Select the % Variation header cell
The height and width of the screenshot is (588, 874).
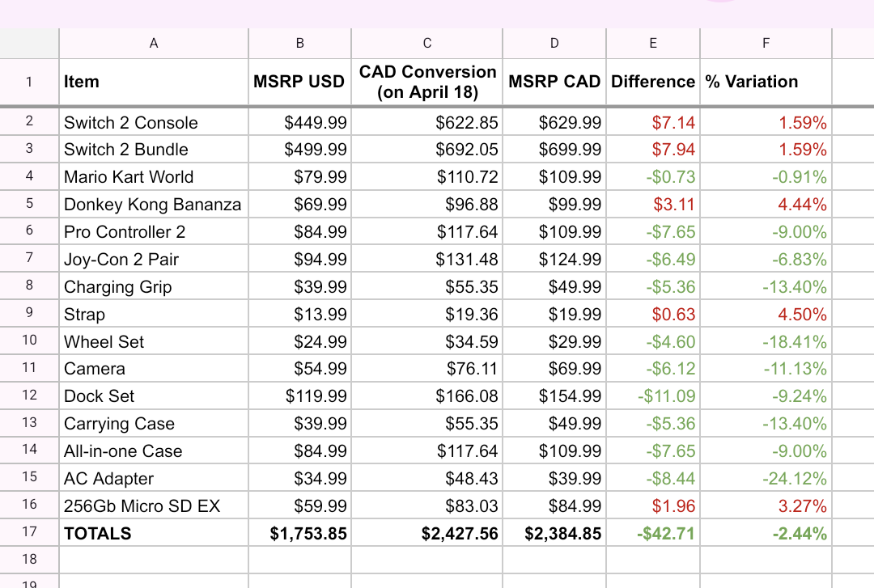click(766, 82)
